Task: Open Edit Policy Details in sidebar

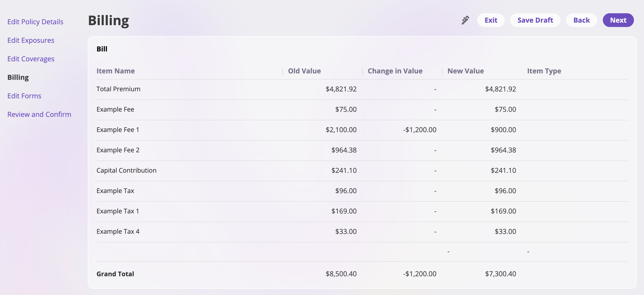Action: pyautogui.click(x=35, y=22)
